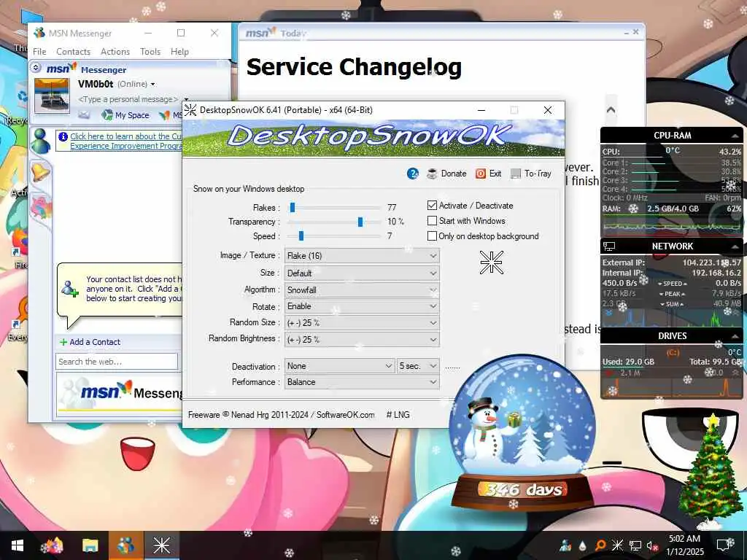The image size is (747, 560).
Task: Select the colorful piggy tab icon in MSN
Action: (41, 207)
